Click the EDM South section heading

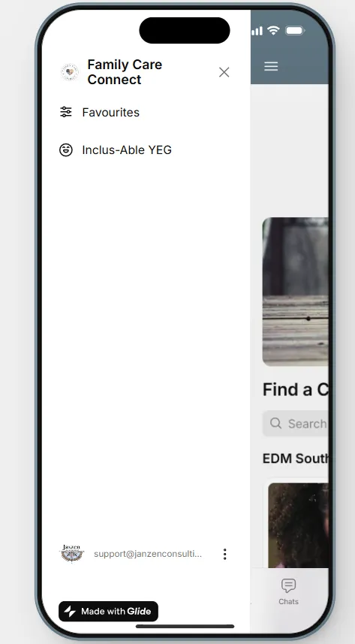(296, 459)
